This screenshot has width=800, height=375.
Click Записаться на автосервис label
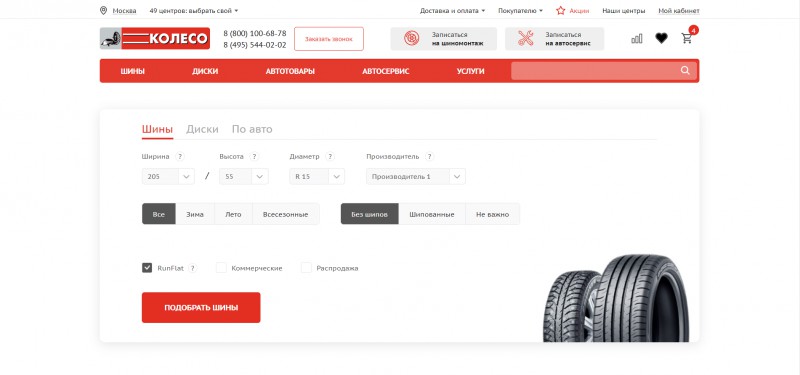[x=568, y=39]
